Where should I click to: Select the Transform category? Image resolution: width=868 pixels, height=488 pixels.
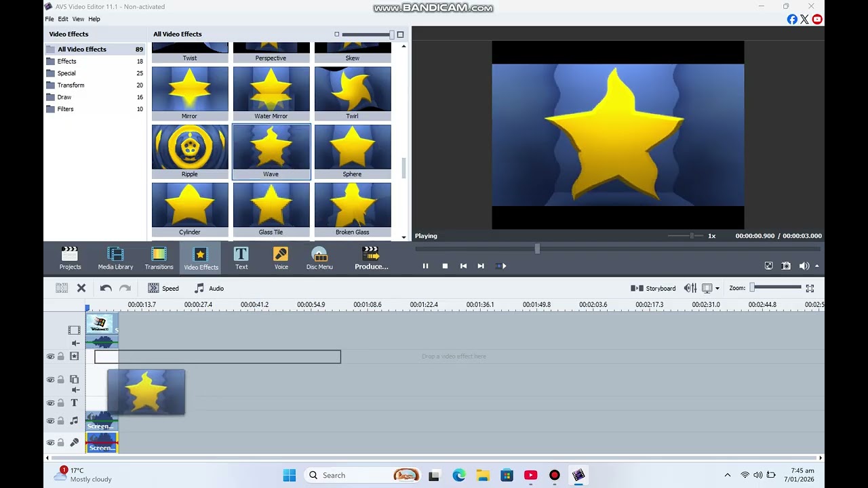click(x=94, y=85)
